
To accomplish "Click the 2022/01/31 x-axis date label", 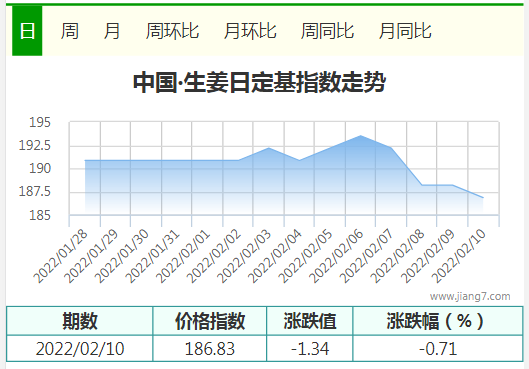I will pyautogui.click(x=152, y=256).
